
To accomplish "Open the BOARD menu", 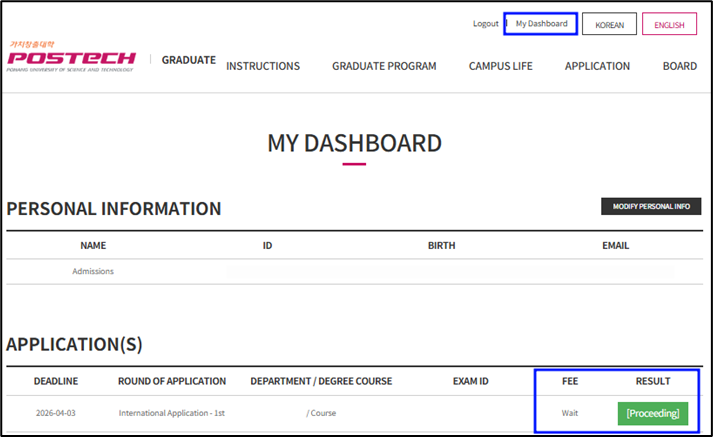I will (x=679, y=66).
